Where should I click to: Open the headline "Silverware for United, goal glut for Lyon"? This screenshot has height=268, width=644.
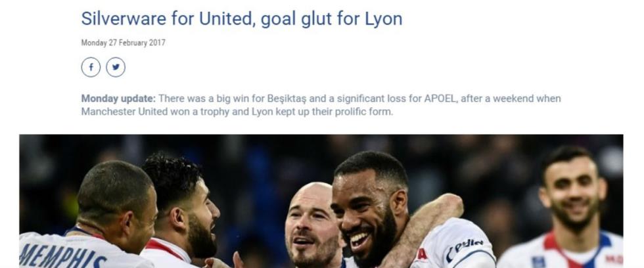click(x=242, y=19)
